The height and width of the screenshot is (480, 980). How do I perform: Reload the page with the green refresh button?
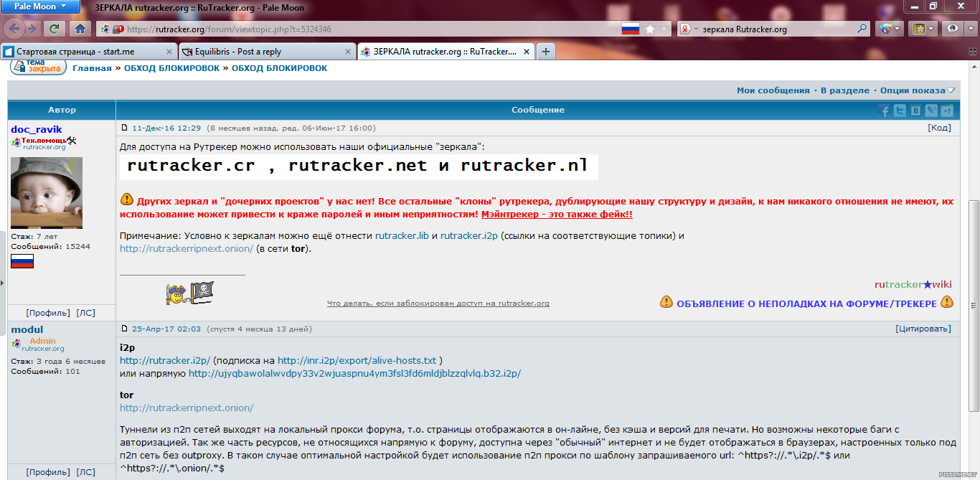coord(54,29)
